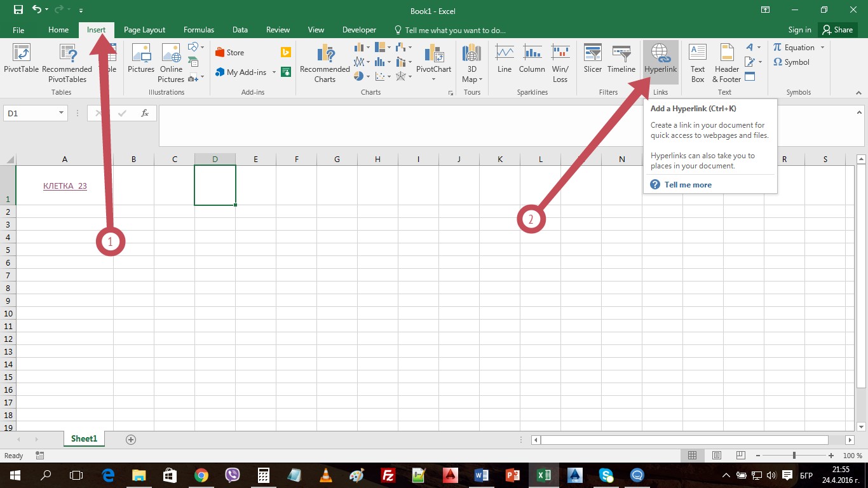The width and height of the screenshot is (868, 488).
Task: Switch to the Formulas tab
Action: pyautogui.click(x=199, y=30)
